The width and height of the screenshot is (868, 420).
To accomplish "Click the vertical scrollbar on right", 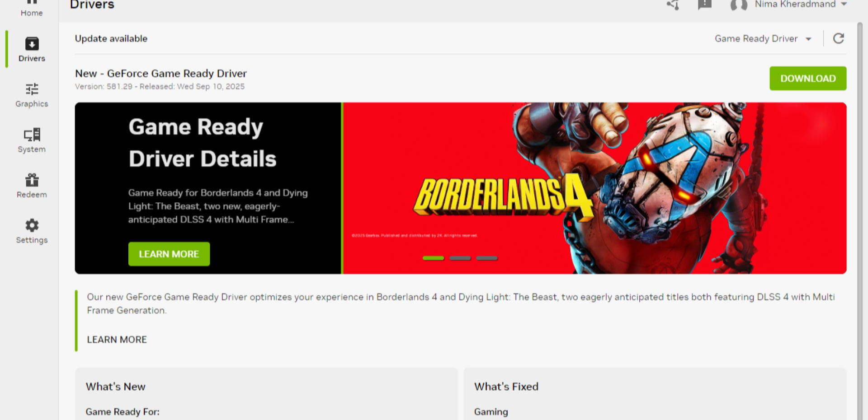I will (860, 221).
